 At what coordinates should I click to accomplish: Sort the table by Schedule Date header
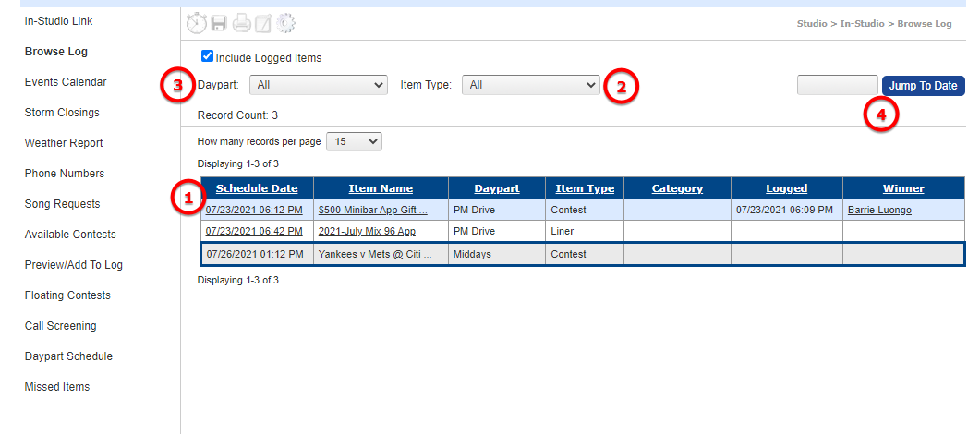[257, 188]
